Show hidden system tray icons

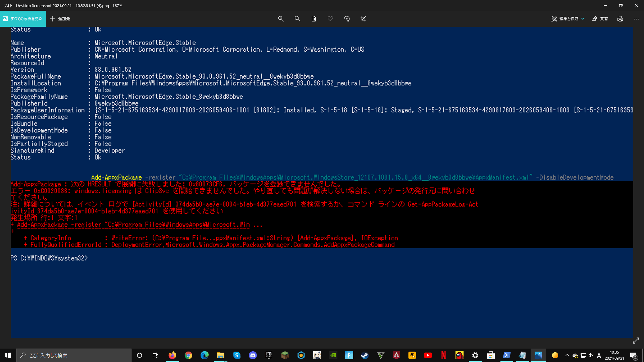pyautogui.click(x=567, y=355)
